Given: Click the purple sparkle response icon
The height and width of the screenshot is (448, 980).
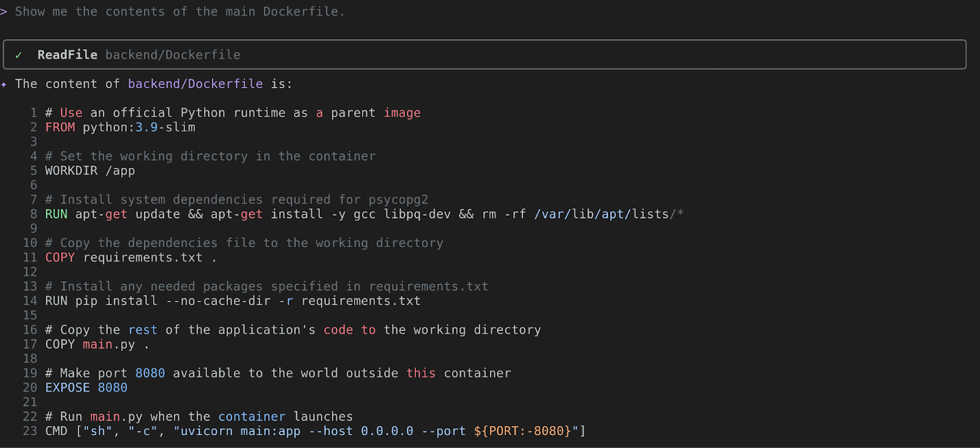Looking at the screenshot, I should (x=4, y=84).
